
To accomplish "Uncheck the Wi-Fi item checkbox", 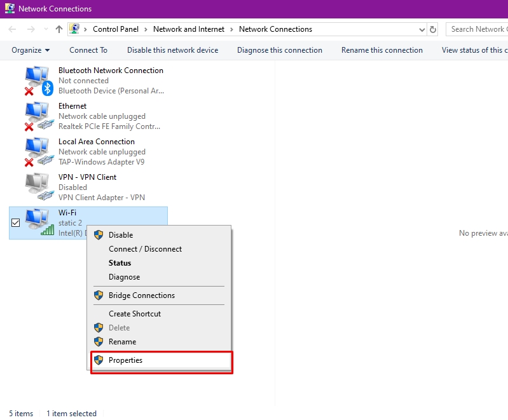I will (x=15, y=223).
